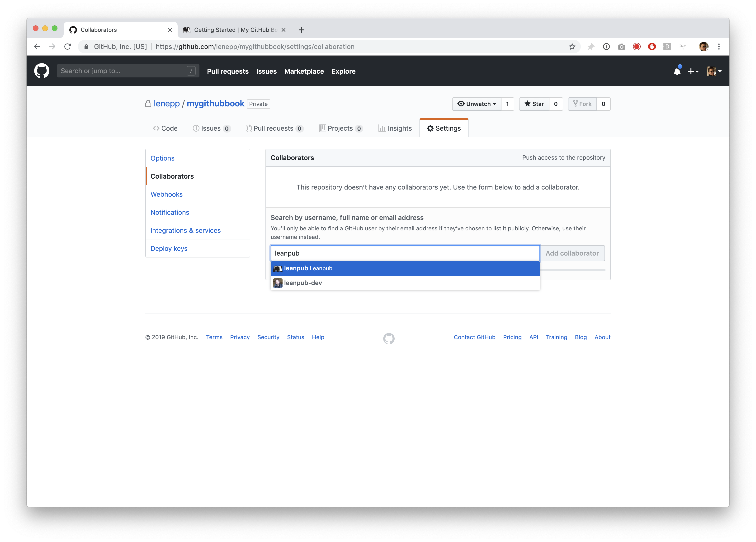Bookmark page with the star icon
The image size is (756, 542).
572,47
